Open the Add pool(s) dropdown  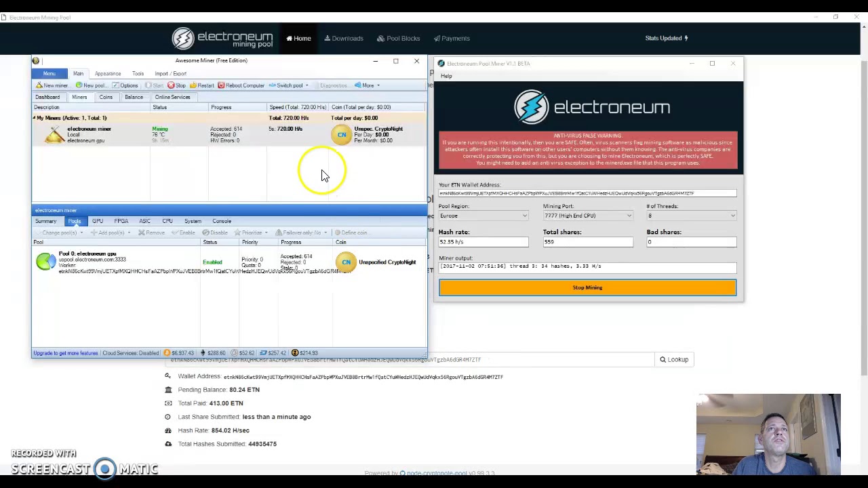click(111, 232)
